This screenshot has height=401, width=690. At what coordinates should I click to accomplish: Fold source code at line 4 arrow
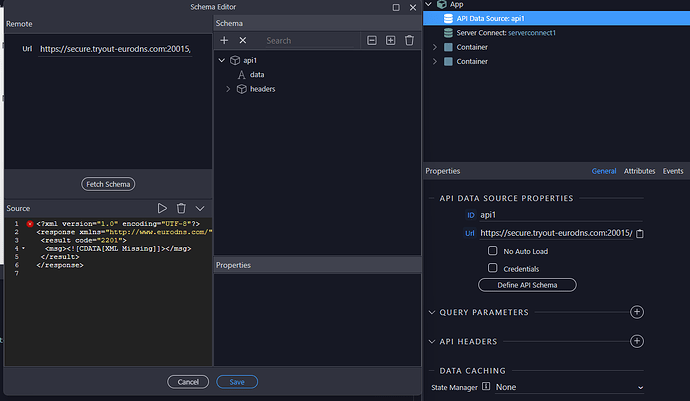coord(23,249)
